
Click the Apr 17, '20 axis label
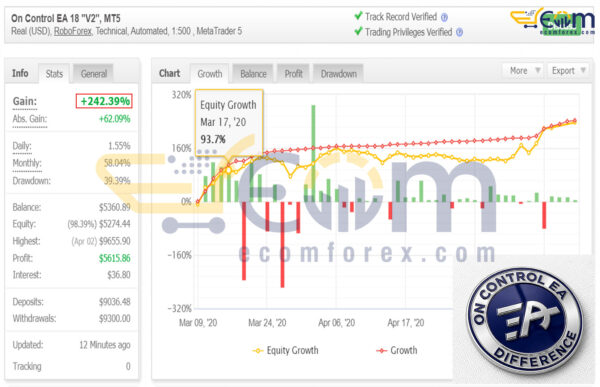point(406,323)
